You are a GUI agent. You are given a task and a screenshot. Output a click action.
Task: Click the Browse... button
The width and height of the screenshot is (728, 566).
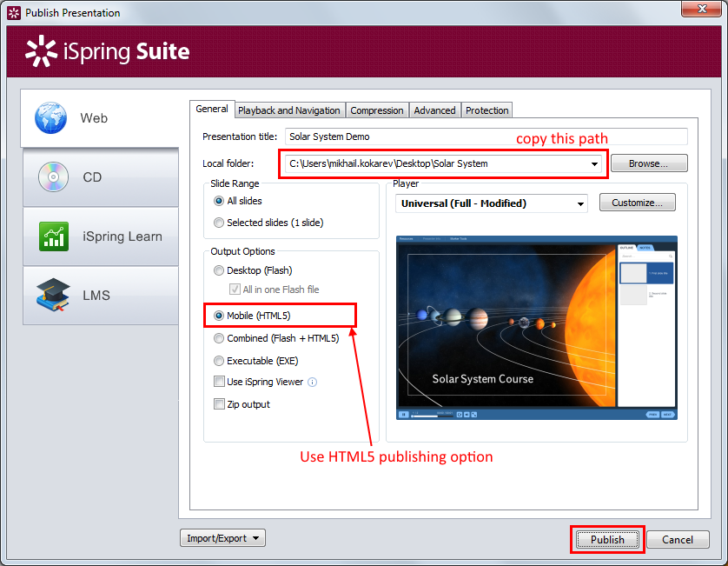[x=649, y=163]
